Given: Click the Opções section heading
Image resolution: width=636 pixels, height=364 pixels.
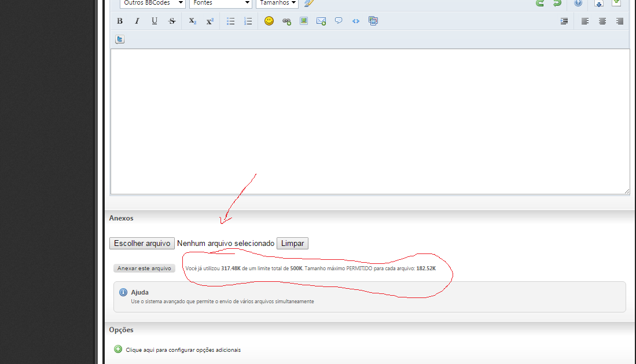Looking at the screenshot, I should 121,330.
